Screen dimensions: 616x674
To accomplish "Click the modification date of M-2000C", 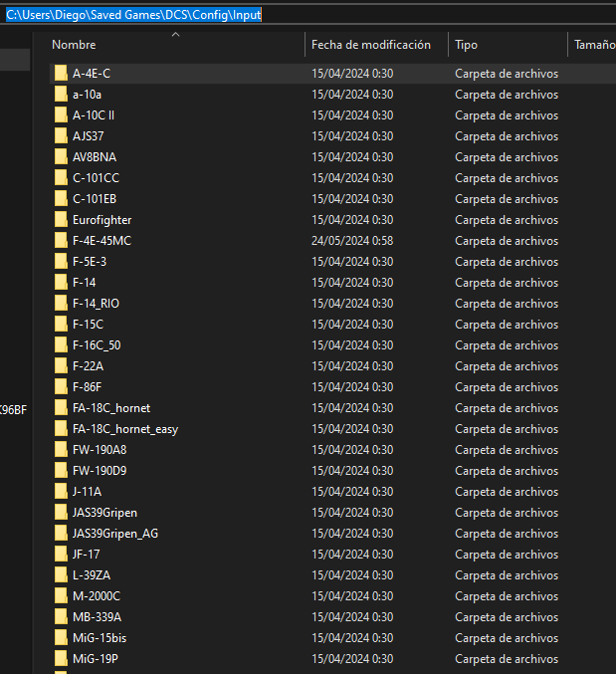I will (352, 596).
